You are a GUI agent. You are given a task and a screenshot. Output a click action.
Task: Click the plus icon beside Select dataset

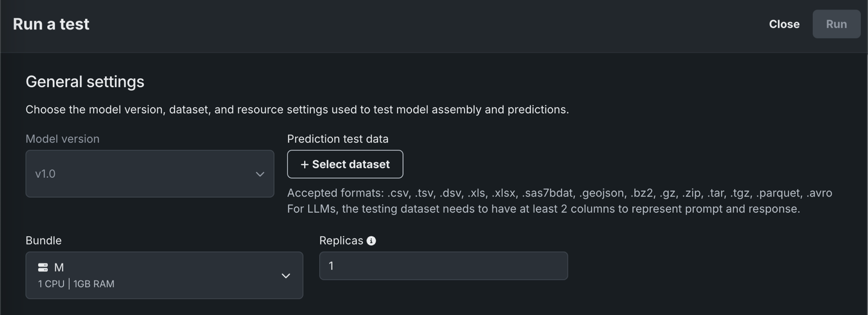pos(304,164)
